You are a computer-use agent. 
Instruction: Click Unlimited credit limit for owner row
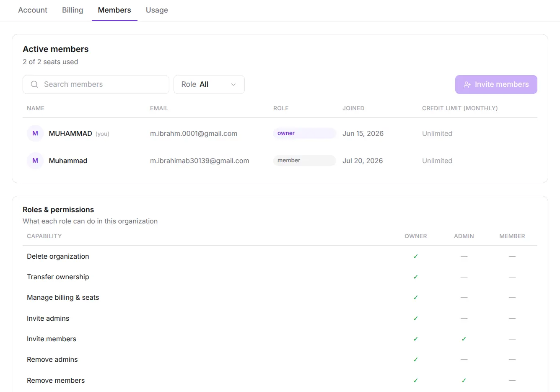[x=437, y=133]
